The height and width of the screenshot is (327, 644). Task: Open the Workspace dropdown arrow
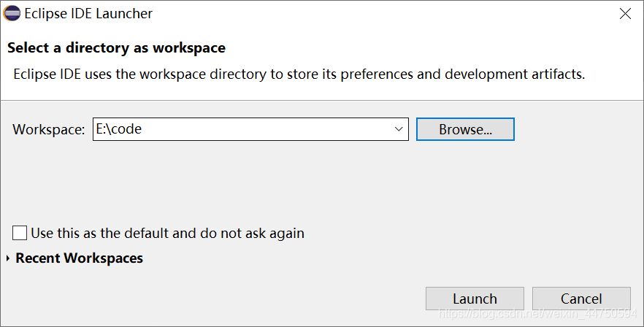399,129
